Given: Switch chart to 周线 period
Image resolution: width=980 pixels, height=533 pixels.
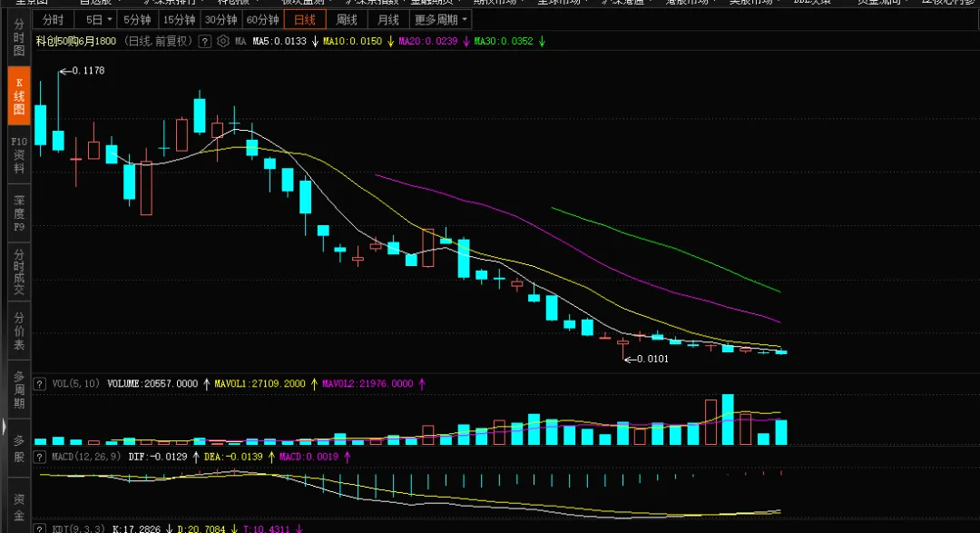Looking at the screenshot, I should coord(347,20).
